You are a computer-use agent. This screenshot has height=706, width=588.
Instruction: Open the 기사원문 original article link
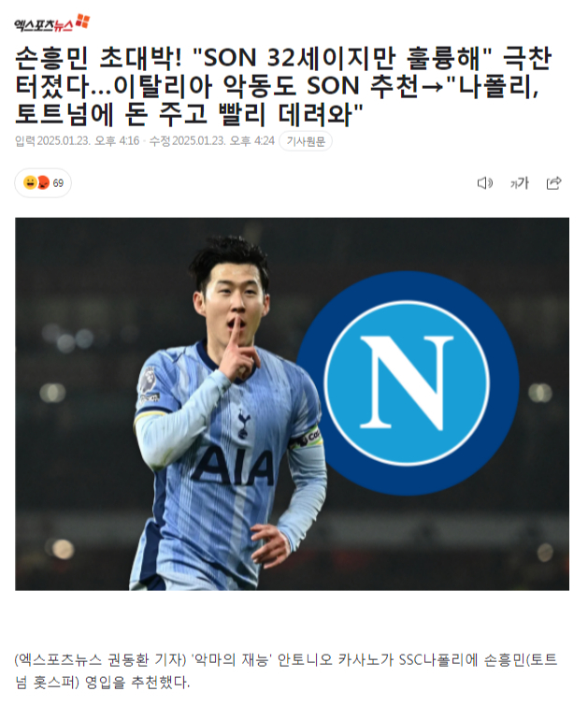306,141
